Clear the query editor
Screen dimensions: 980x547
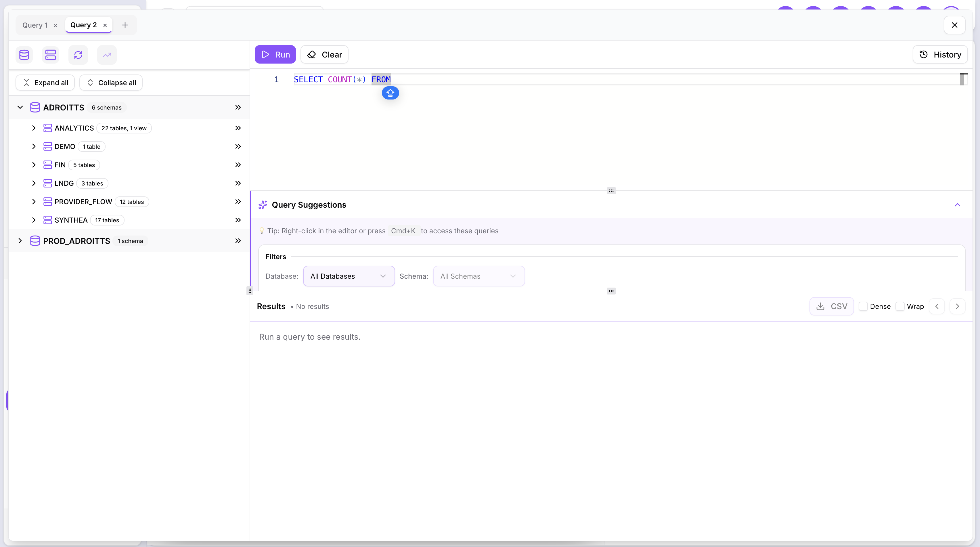pyautogui.click(x=325, y=54)
